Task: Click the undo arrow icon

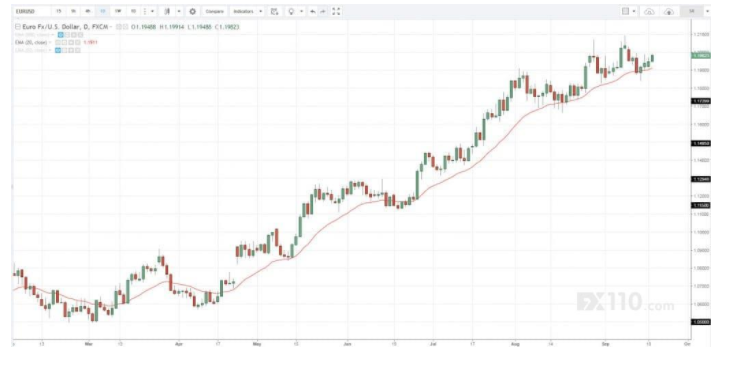Action: point(313,11)
